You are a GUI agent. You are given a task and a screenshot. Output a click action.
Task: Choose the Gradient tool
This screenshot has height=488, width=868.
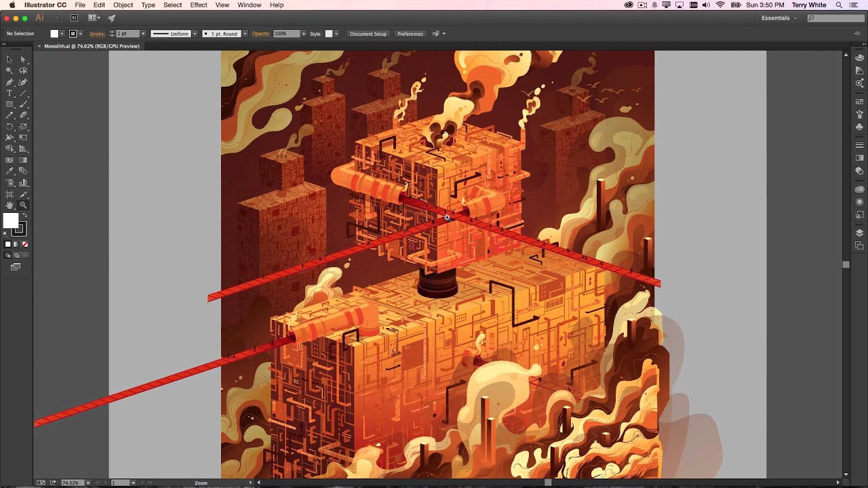coord(23,160)
